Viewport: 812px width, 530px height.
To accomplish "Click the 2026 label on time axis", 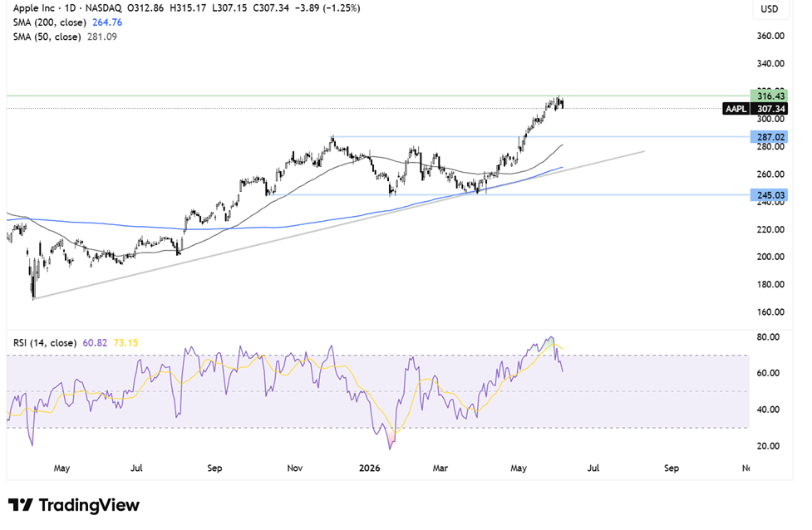I will pos(370,468).
